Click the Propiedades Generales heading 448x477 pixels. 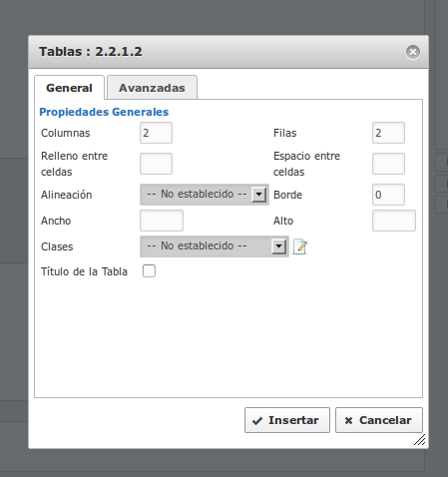pos(104,112)
